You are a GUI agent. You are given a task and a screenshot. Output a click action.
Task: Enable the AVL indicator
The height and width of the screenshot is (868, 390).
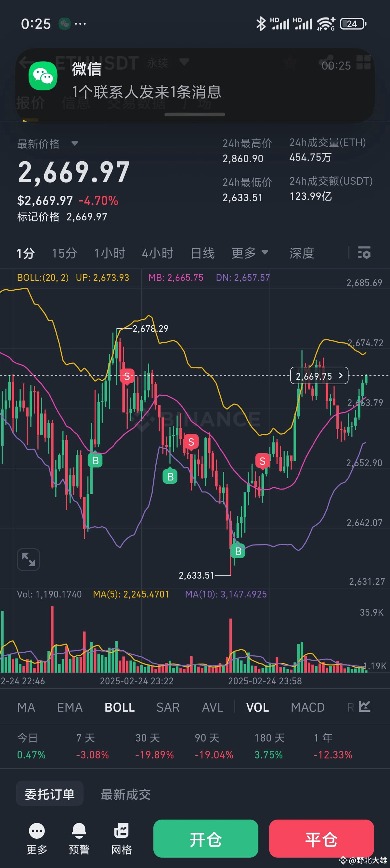(213, 707)
